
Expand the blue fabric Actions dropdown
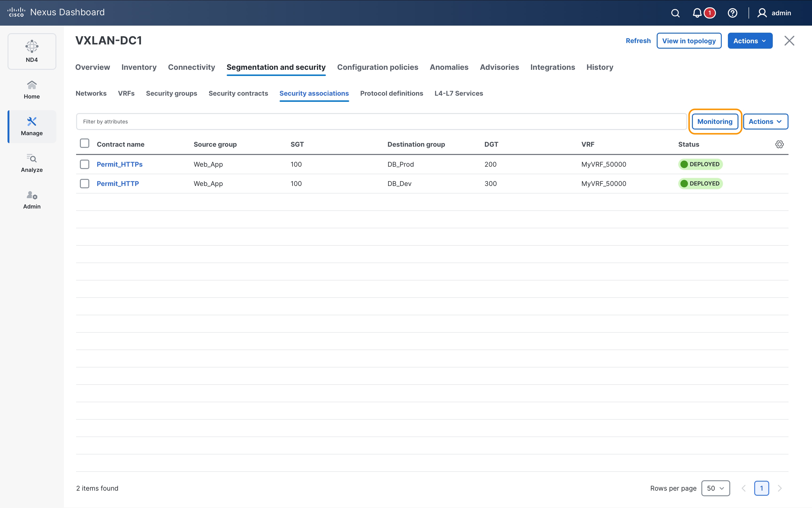coord(750,41)
